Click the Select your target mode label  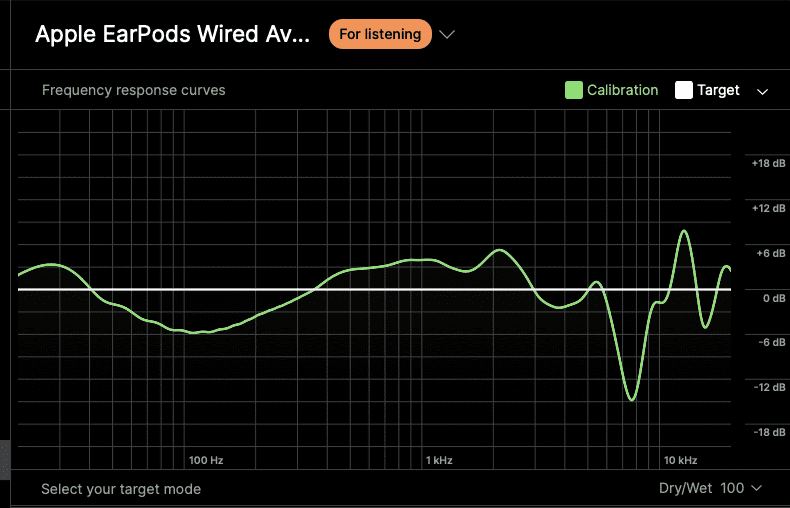pyautogui.click(x=121, y=489)
